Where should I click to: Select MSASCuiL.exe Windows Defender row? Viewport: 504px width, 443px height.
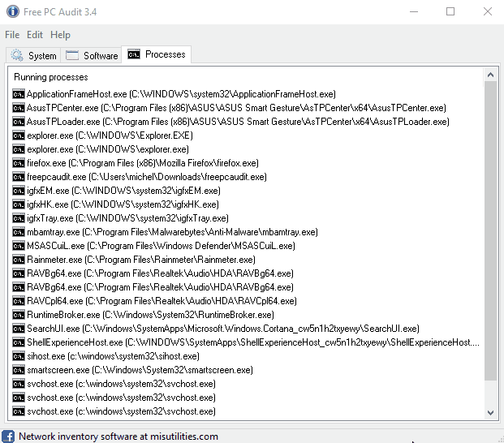161,246
